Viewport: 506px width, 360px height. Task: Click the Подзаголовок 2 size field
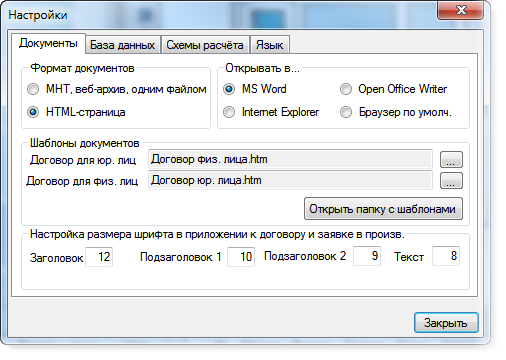367,256
